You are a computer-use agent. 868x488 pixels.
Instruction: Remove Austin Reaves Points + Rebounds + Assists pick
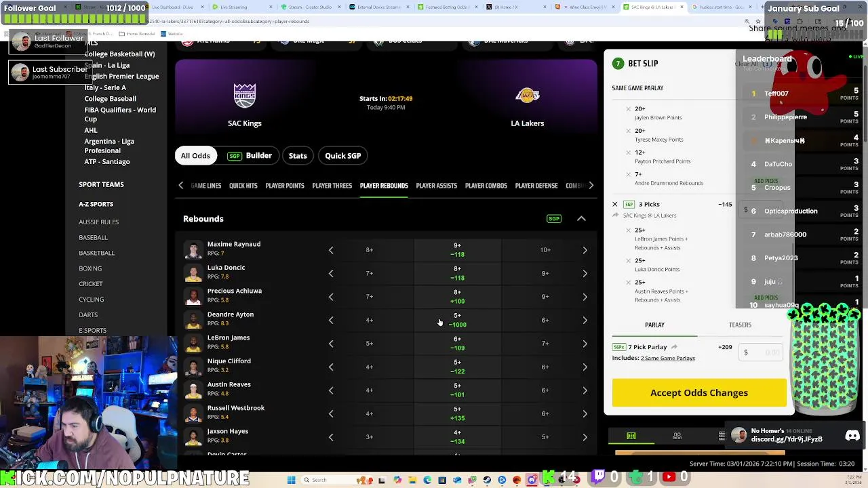click(628, 283)
